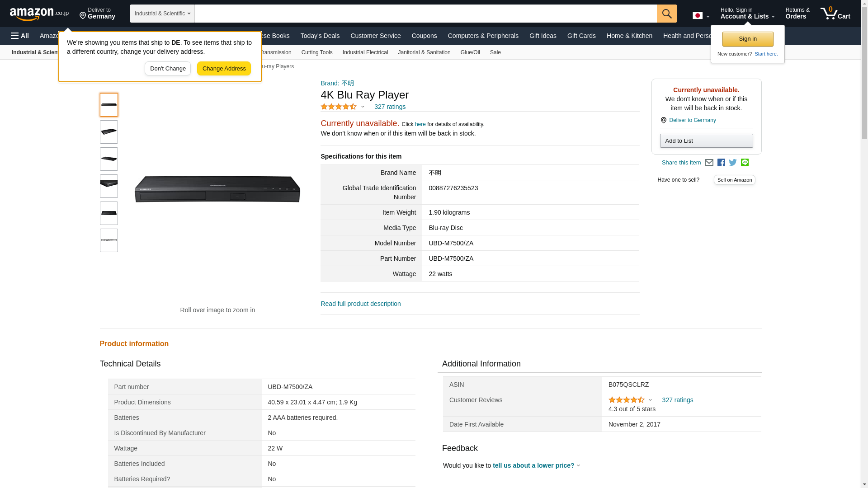Image resolution: width=868 pixels, height=488 pixels.
Task: Expand Industrial & Scientific search category dropdown
Action: [162, 14]
